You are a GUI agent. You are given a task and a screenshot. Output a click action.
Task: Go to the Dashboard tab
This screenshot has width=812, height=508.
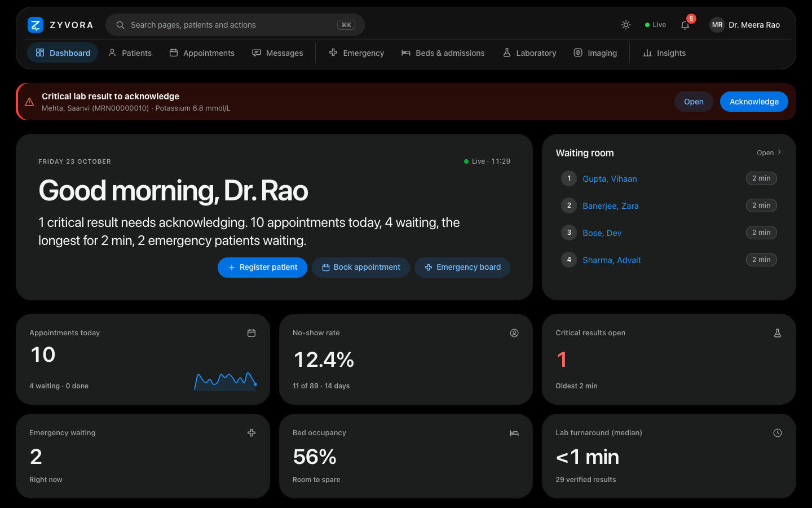pyautogui.click(x=63, y=53)
